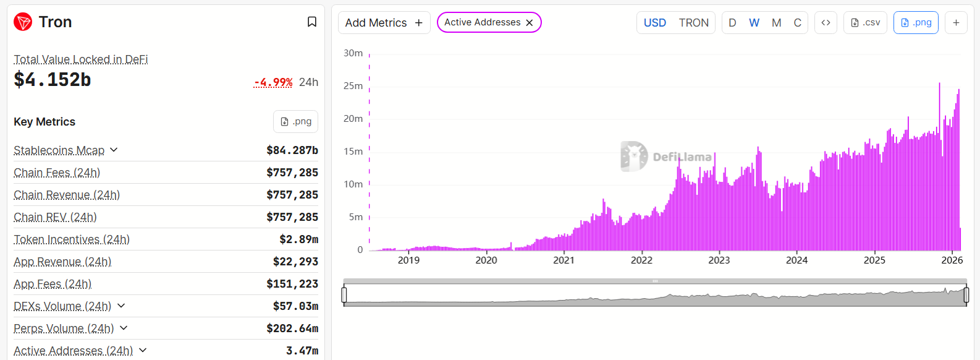This screenshot has width=980, height=360.
Task: Open the embed code icon
Action: 826,23
